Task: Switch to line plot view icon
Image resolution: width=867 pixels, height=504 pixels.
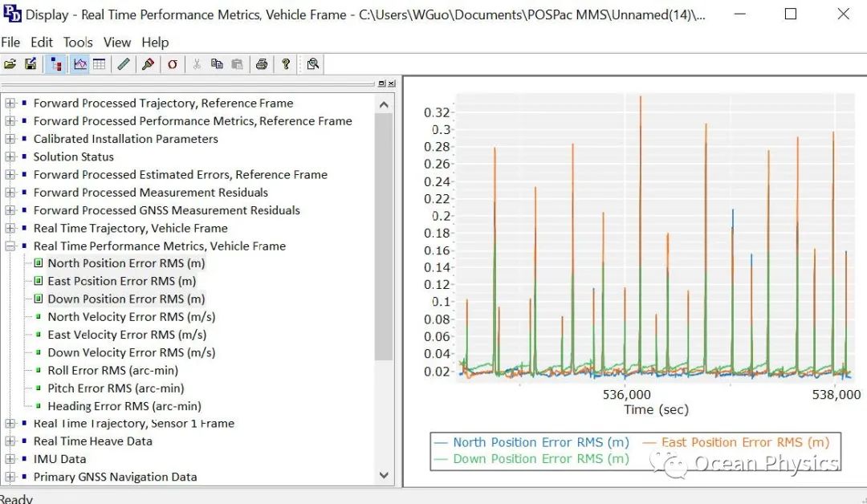Action: click(x=79, y=64)
